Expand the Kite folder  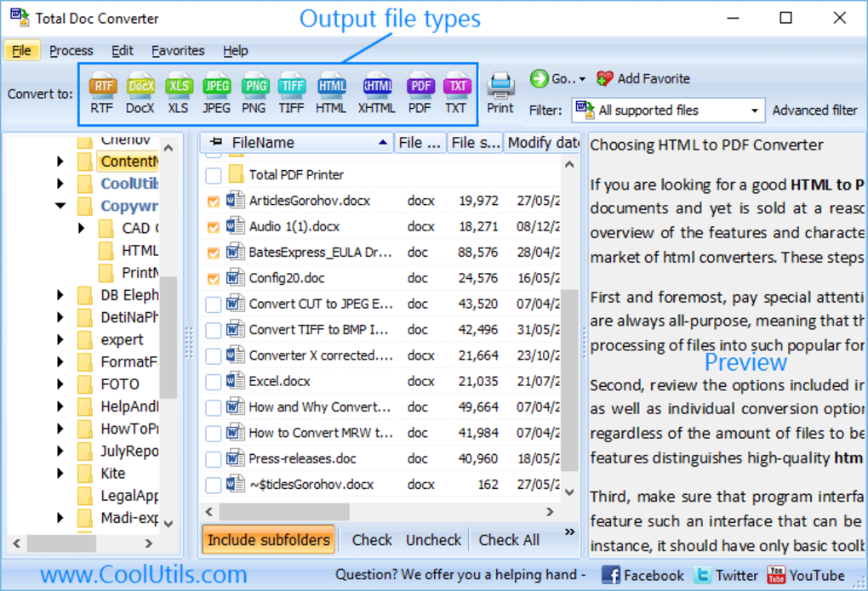click(x=59, y=473)
